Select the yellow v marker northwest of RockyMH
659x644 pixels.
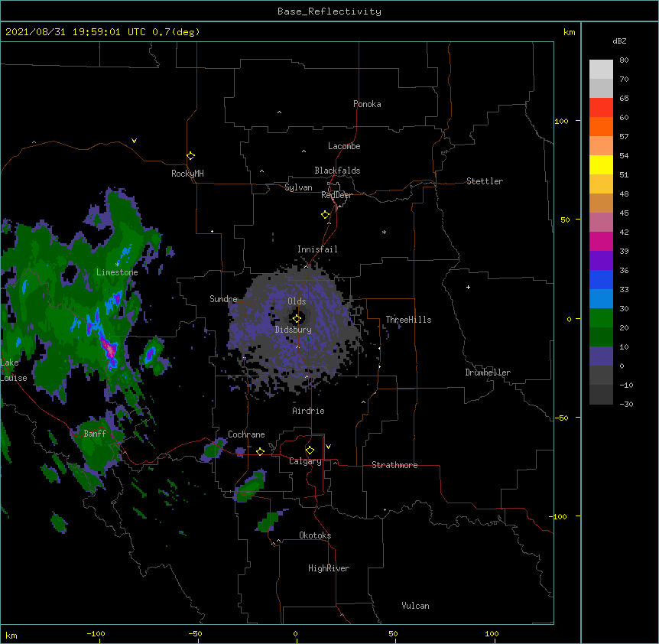pos(134,141)
